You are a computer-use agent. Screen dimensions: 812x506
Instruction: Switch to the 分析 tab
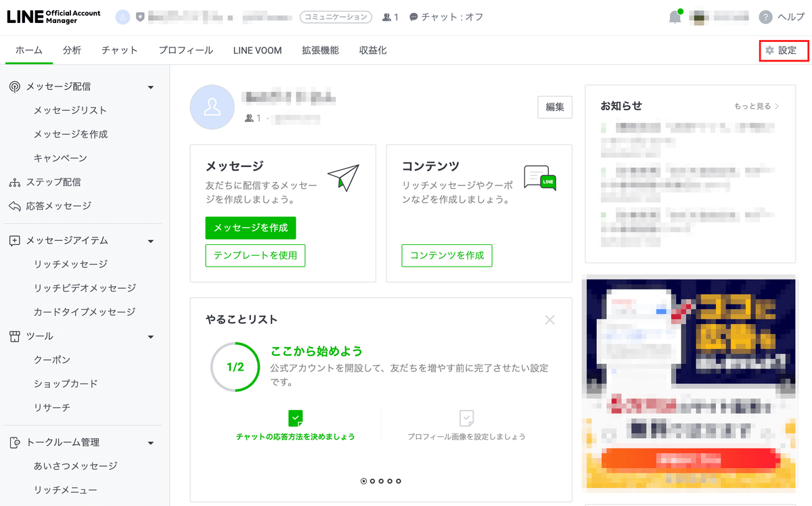pos(72,49)
